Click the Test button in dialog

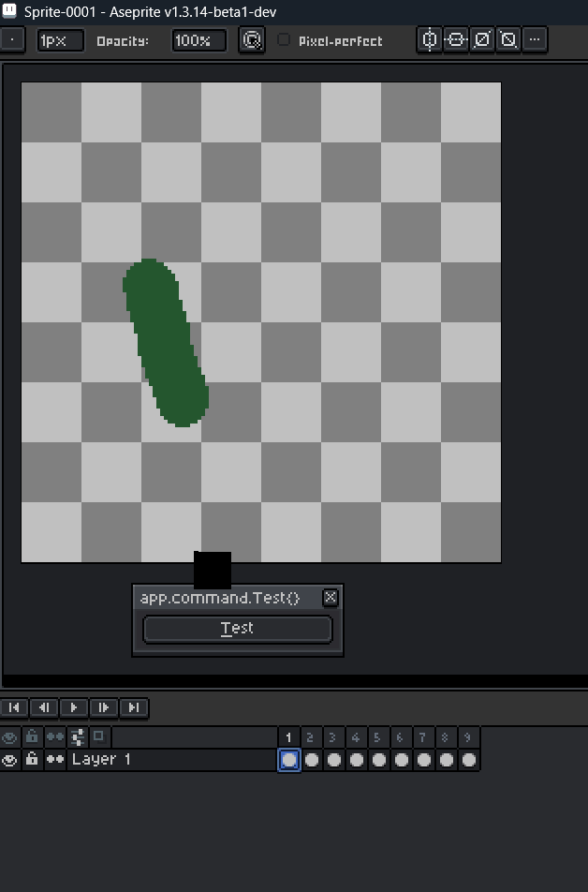click(x=238, y=630)
